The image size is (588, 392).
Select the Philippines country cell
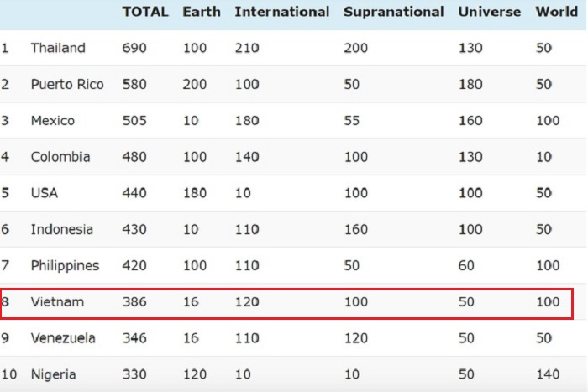(x=65, y=265)
